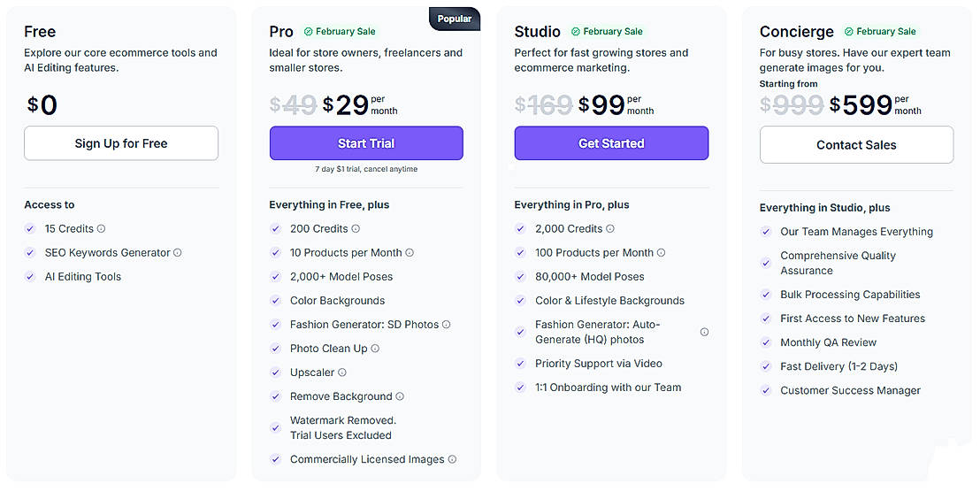The width and height of the screenshot is (980, 499).
Task: Click info icon for Auto-Generate (HQ) photos
Action: [704, 333]
